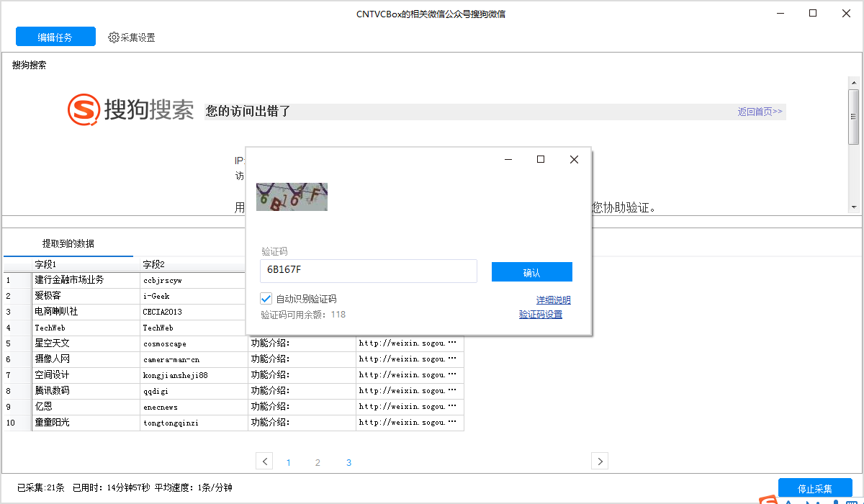Click the captcha image in the dialog

pyautogui.click(x=292, y=197)
